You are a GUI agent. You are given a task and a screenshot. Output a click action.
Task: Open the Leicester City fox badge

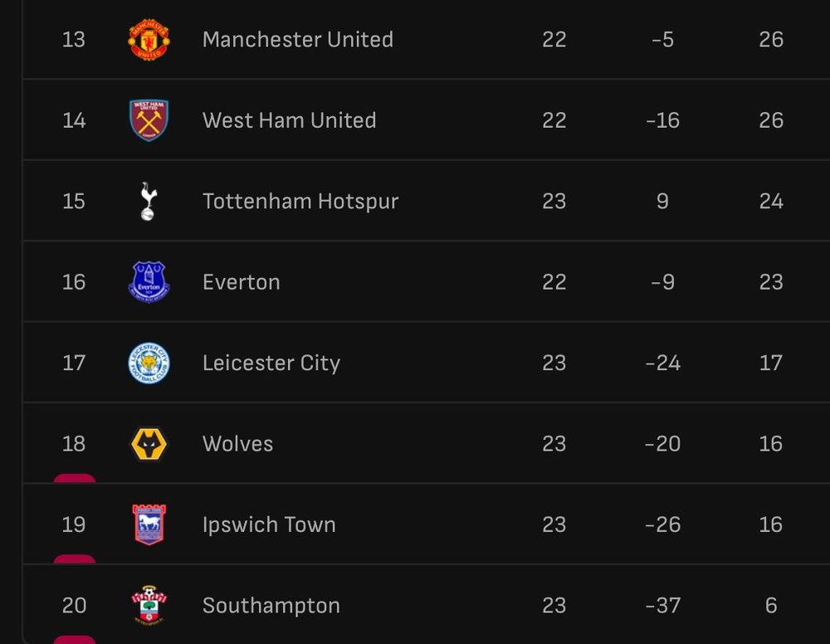coord(149,363)
